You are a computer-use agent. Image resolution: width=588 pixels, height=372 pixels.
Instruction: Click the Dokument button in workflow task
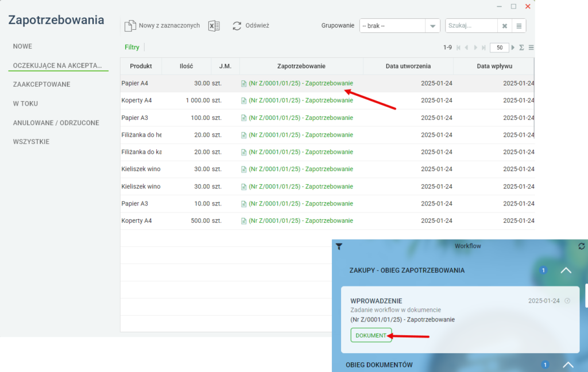point(371,335)
